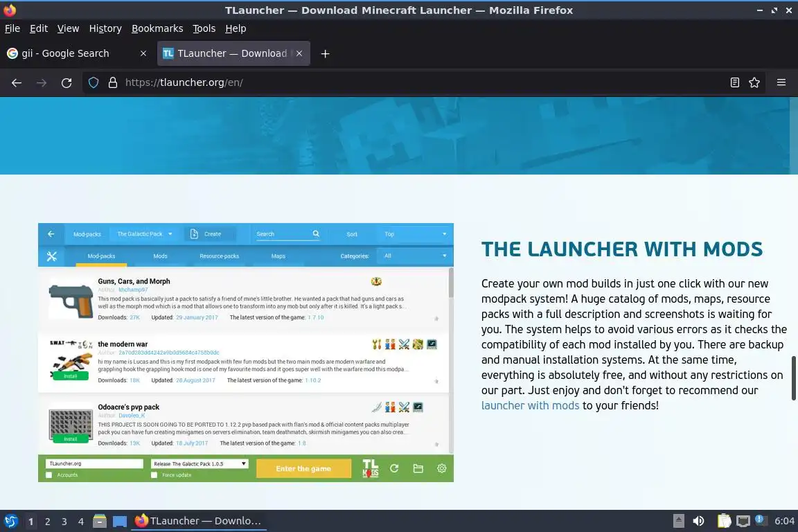The image size is (798, 532).
Task: Open the clipboard manager tray icon
Action: tap(724, 521)
